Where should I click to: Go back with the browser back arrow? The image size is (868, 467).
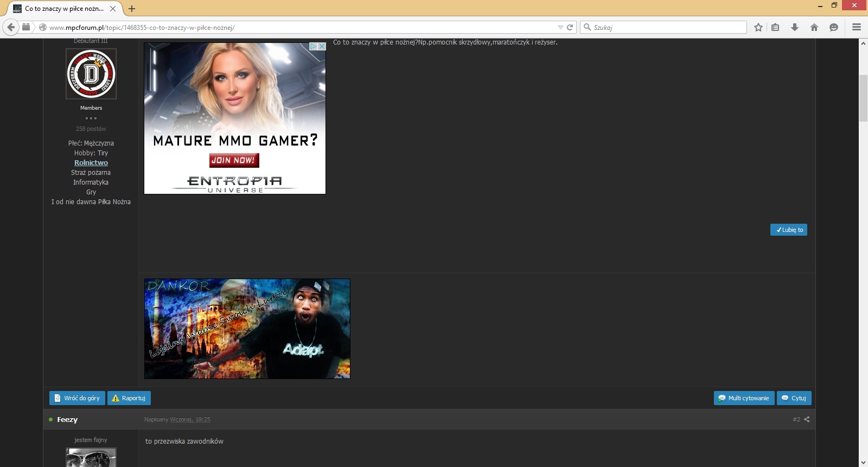tap(11, 27)
